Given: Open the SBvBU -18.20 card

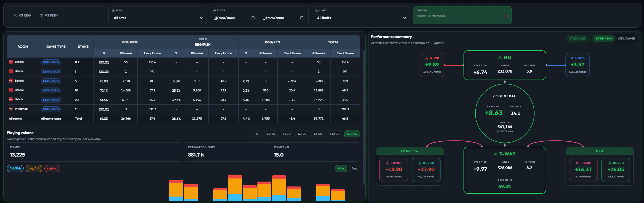Looking at the screenshot, I should click(394, 170).
